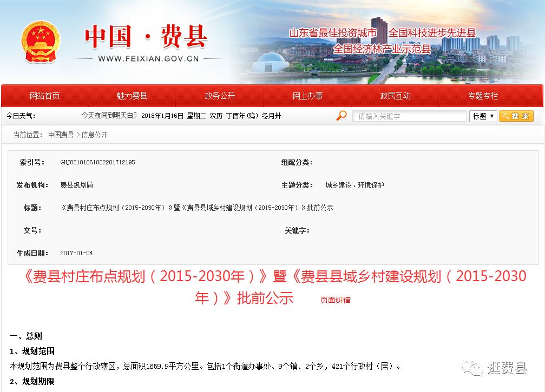Viewport: 545px width, 392px height.
Task: Expand the 标题 search type dropdown
Action: [x=483, y=116]
